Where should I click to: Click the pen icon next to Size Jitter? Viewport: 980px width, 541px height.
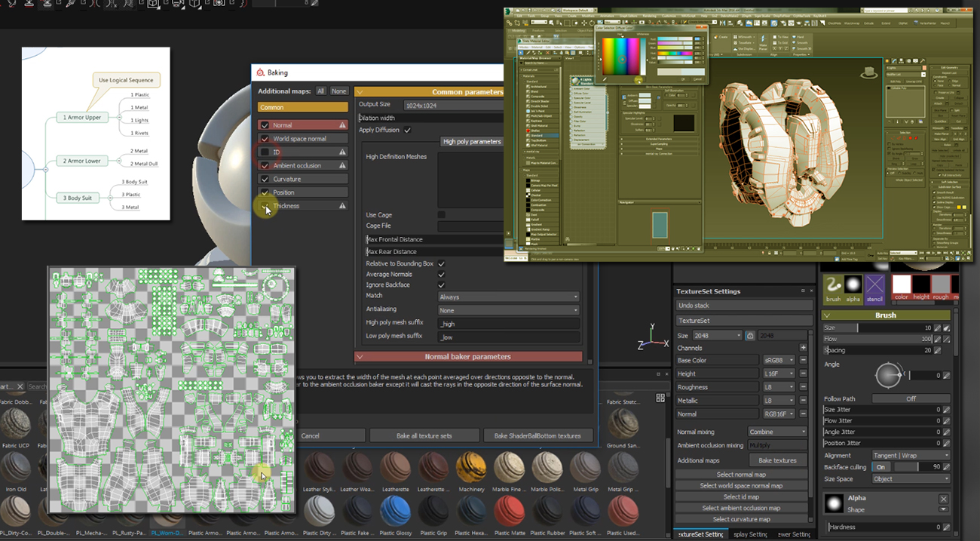coord(946,410)
